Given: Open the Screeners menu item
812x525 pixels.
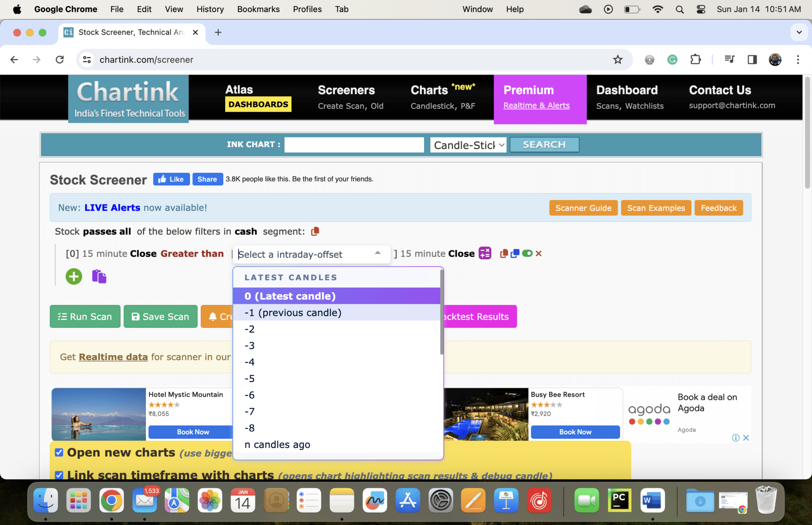Looking at the screenshot, I should click(x=346, y=90).
